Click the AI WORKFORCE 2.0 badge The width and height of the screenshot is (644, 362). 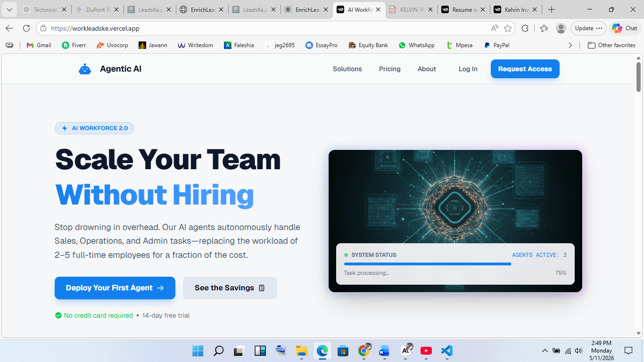coord(94,128)
